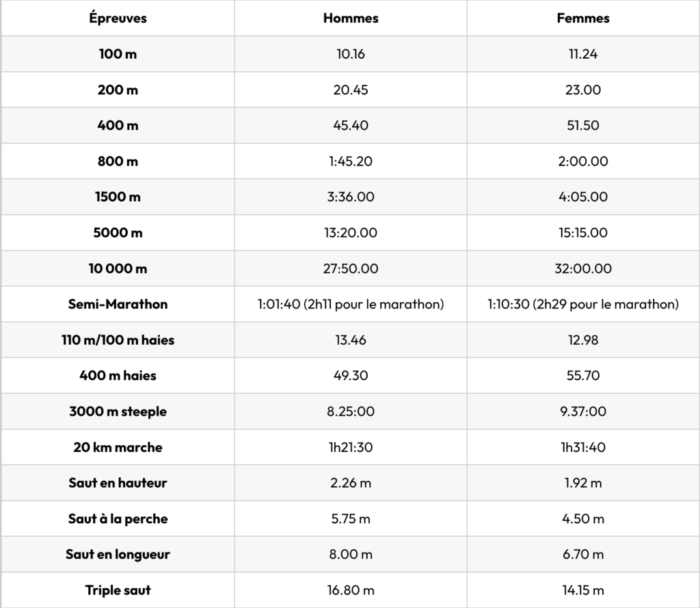The image size is (700, 608).
Task: Click the women's 400 m time 51.50
Action: pyautogui.click(x=583, y=125)
